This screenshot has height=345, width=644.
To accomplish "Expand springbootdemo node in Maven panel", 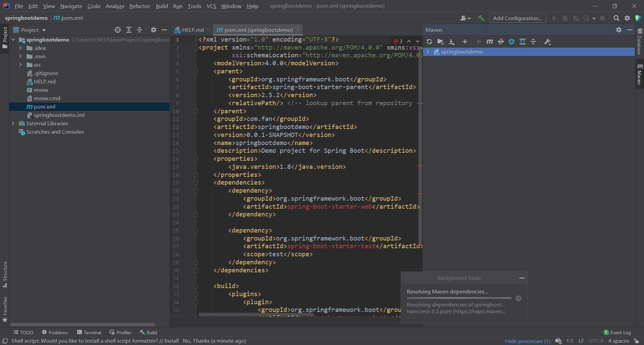I will (428, 52).
